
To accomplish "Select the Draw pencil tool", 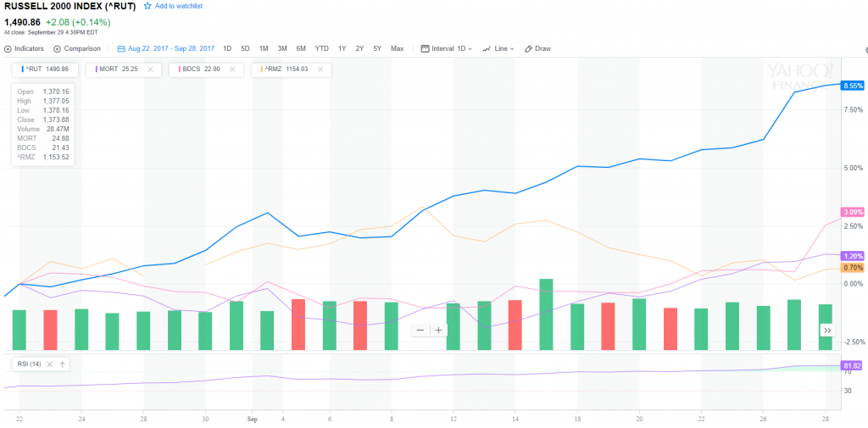I will (x=537, y=48).
